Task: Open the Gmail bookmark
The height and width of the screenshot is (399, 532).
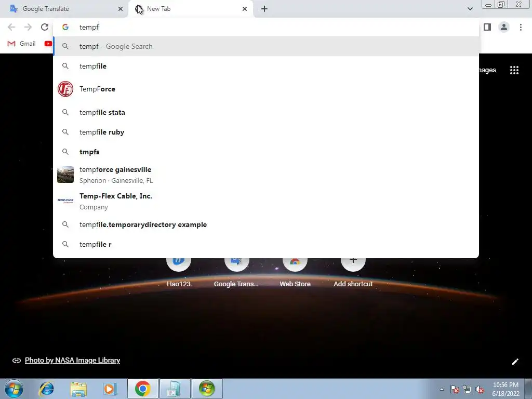Action: click(22, 44)
